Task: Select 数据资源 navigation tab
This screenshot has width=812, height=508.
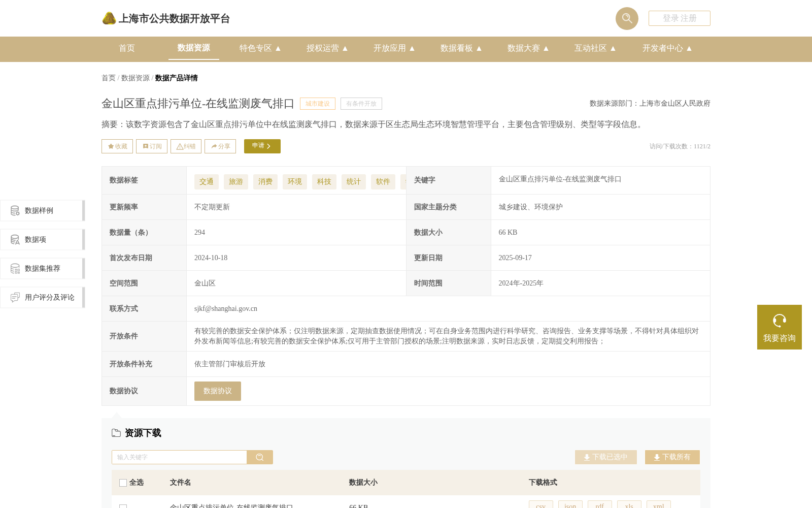Action: click(194, 48)
